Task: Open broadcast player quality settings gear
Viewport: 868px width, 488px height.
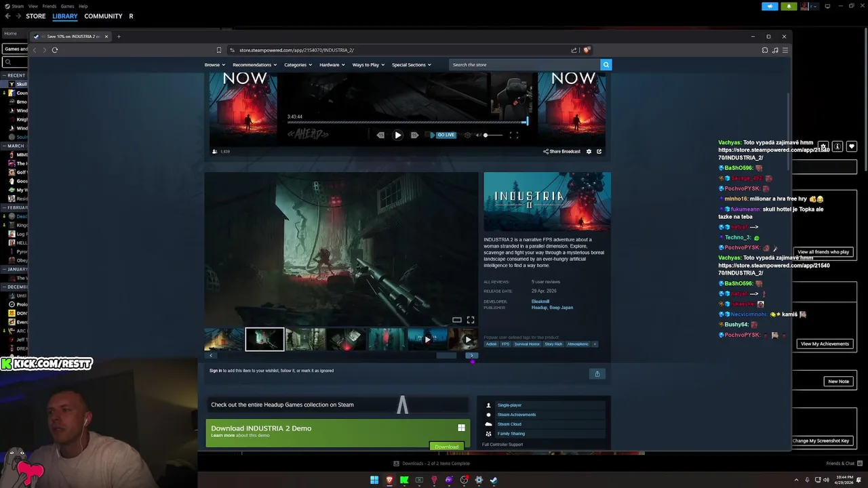Action: (x=467, y=135)
